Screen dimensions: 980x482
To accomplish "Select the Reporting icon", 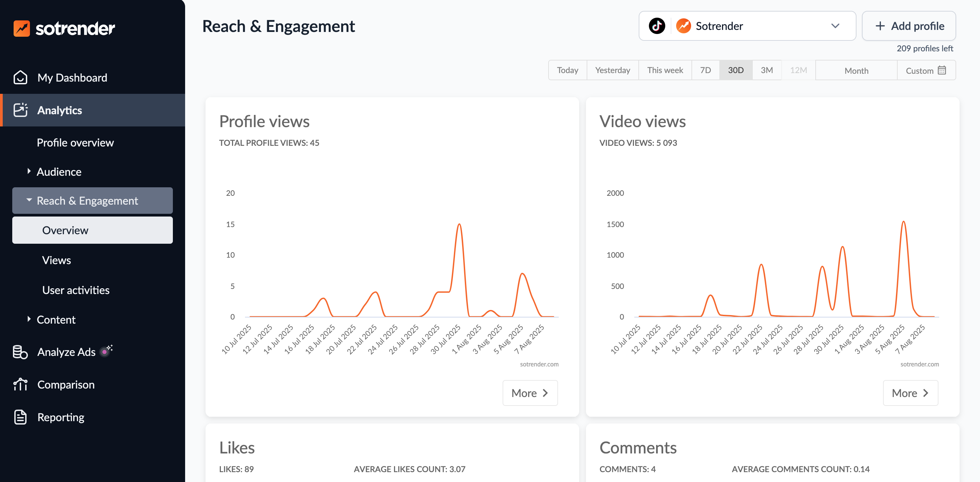I will point(21,417).
